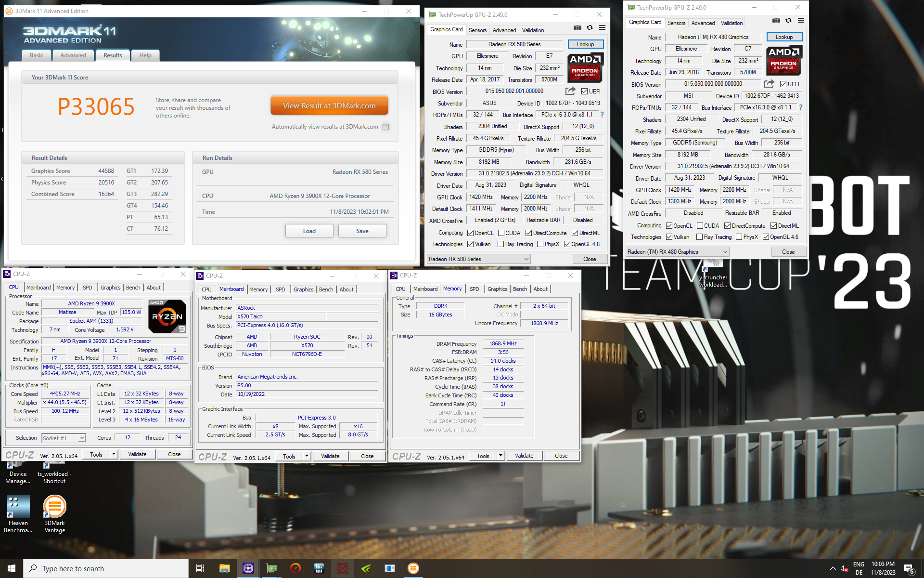Open the hamburger menu in RX 480 GPU-Z window
The height and width of the screenshot is (578, 924).
click(801, 21)
